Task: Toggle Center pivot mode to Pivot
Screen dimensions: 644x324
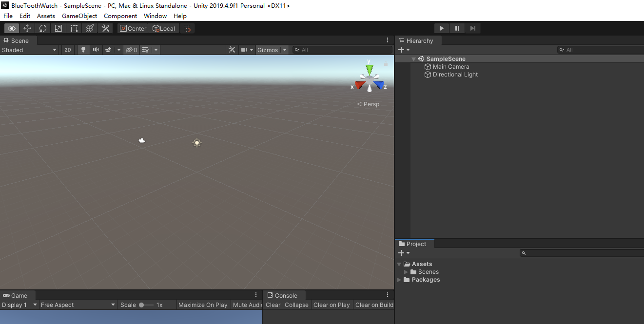Action: pyautogui.click(x=133, y=28)
